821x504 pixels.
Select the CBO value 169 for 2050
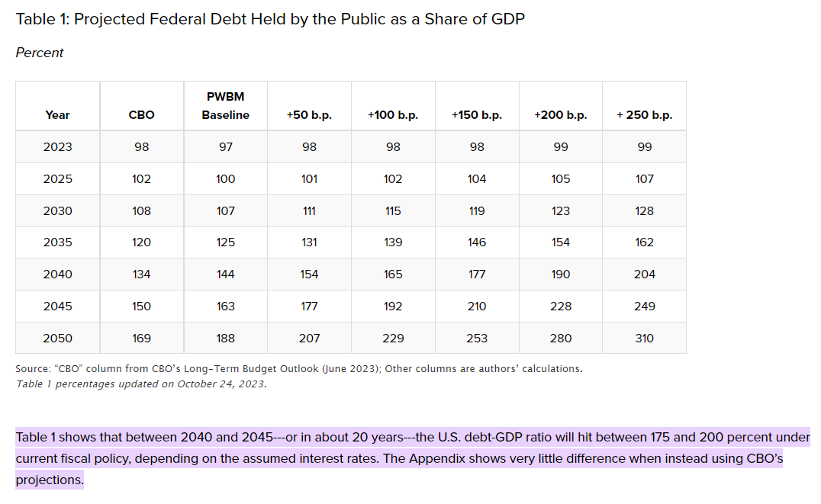[x=141, y=338]
